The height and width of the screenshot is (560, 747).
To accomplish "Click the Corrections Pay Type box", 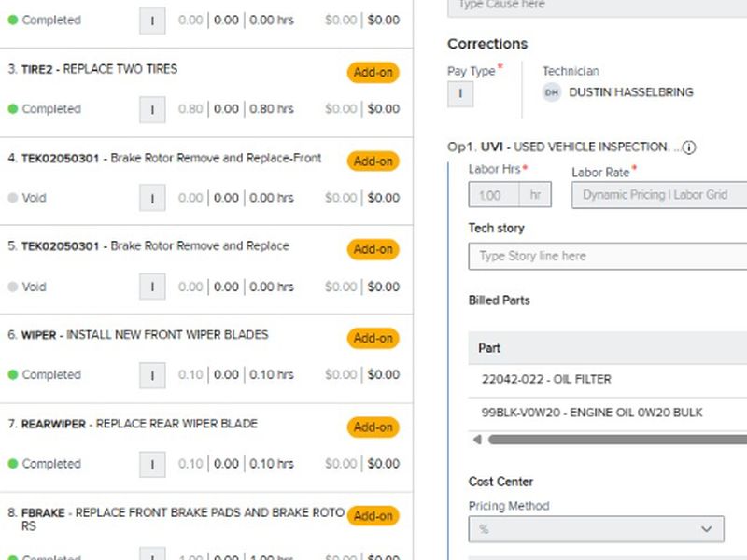I will coord(460,93).
